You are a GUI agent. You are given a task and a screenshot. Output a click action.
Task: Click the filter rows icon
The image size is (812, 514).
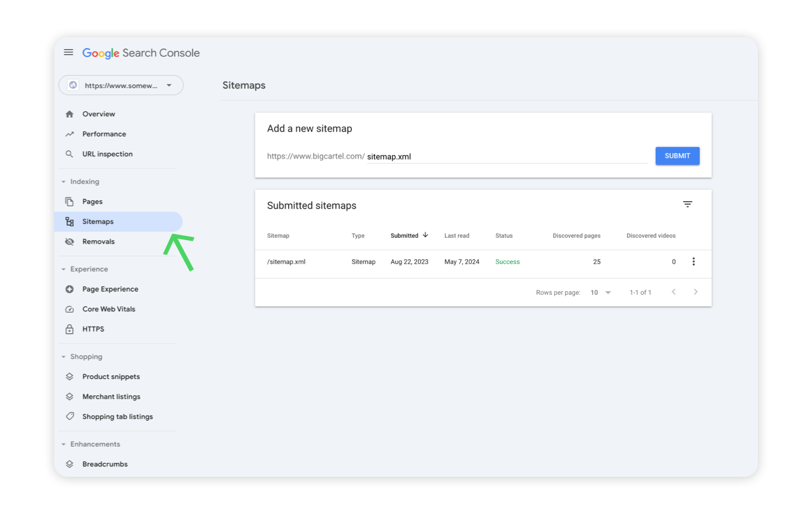[687, 204]
